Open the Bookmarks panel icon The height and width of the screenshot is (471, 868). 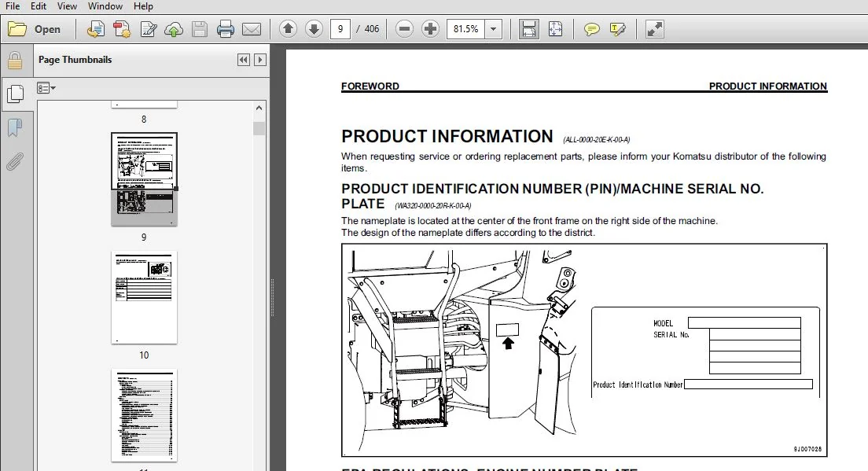pyautogui.click(x=15, y=128)
